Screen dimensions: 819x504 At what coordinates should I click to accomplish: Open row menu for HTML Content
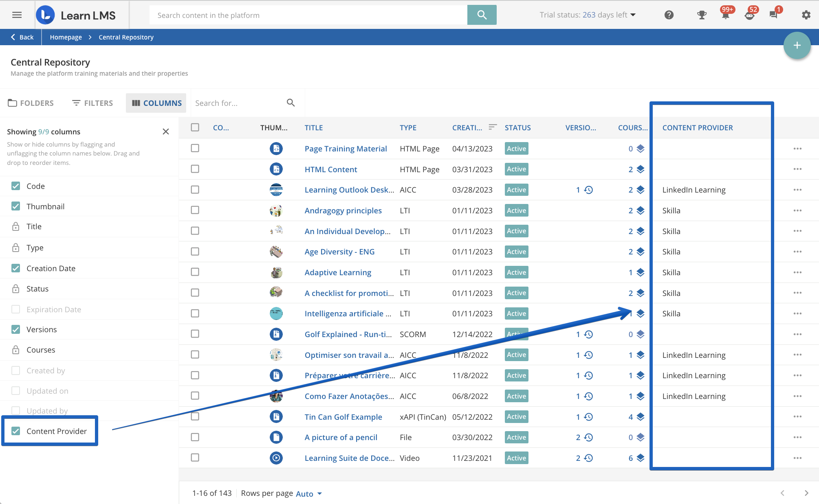[x=797, y=169]
